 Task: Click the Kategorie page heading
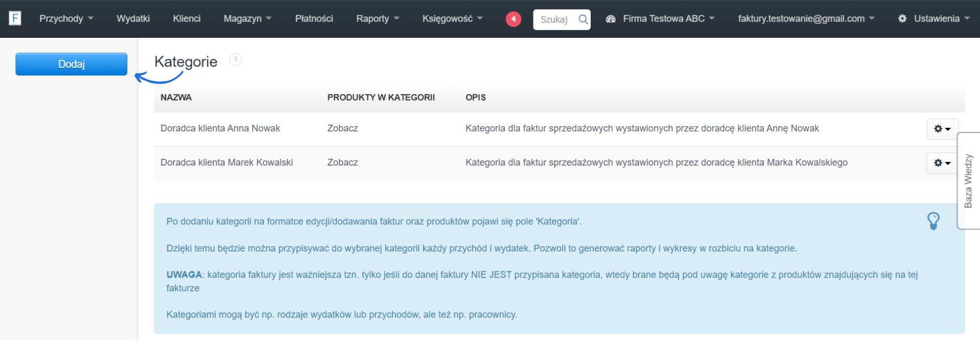pyautogui.click(x=186, y=62)
